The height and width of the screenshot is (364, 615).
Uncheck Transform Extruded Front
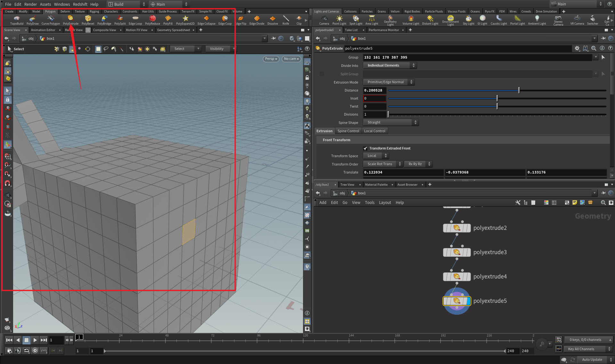[365, 148]
